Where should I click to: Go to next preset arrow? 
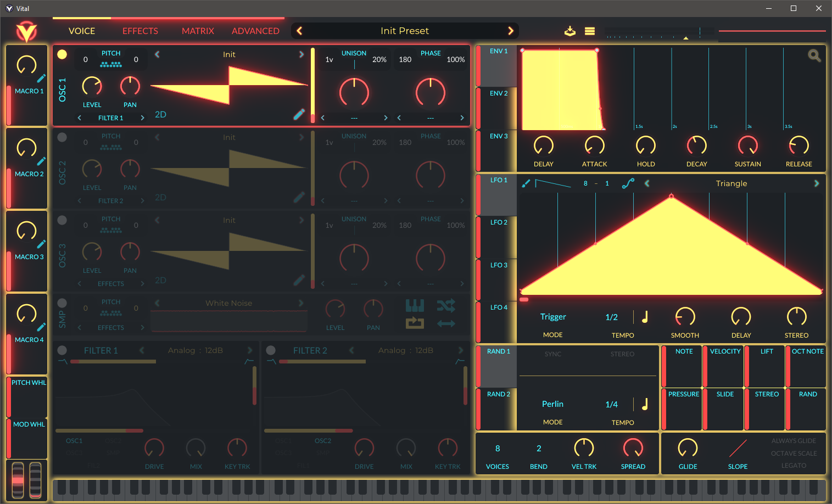(511, 31)
